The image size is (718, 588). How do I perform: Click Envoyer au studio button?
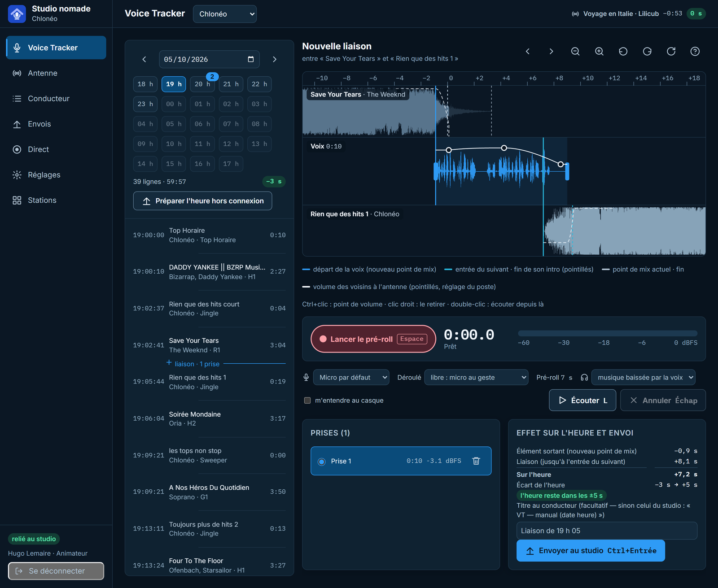tap(591, 551)
